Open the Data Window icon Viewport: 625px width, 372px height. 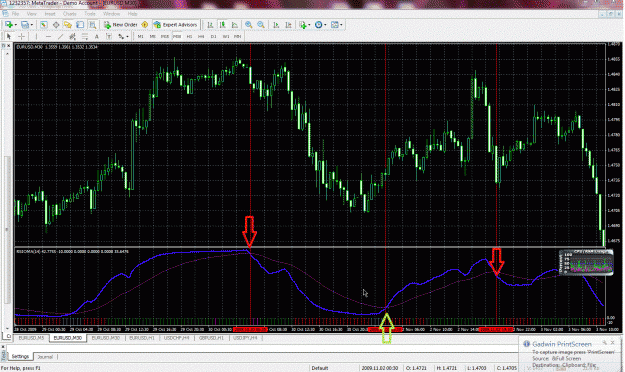(x=56, y=25)
